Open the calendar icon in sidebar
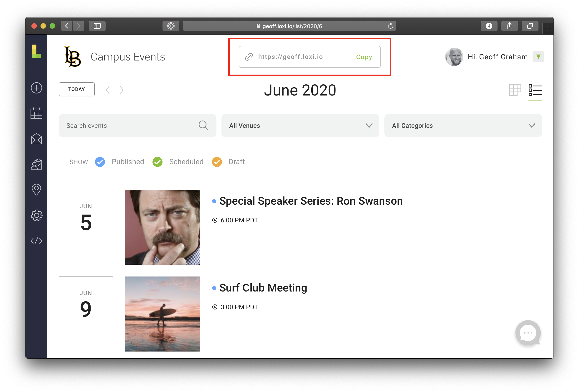 point(36,113)
